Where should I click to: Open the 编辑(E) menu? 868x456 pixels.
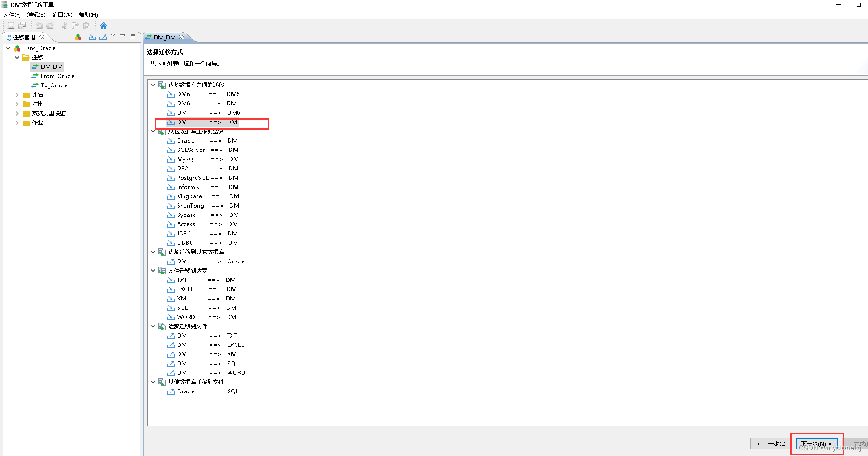coord(36,15)
